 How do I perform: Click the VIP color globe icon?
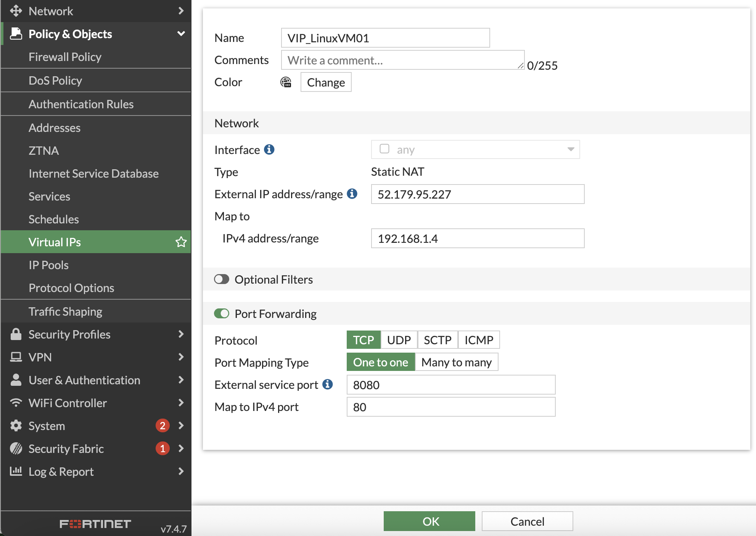coord(286,82)
